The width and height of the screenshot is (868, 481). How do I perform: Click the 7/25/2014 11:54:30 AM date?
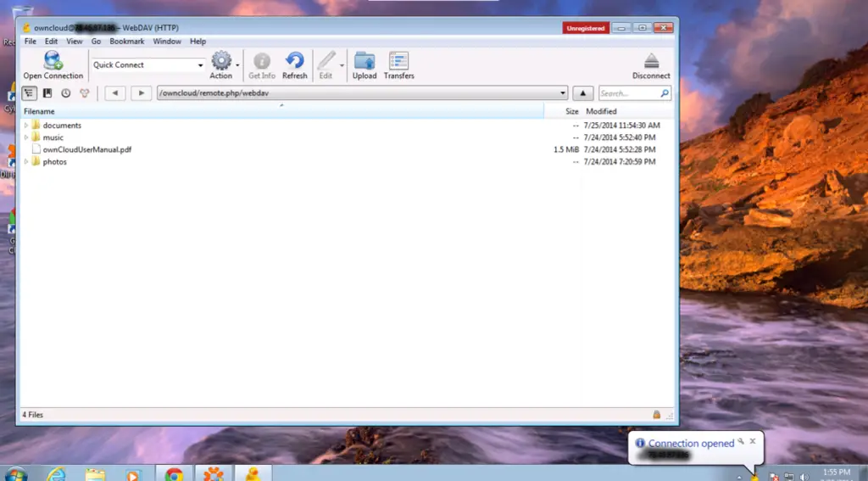(621, 126)
